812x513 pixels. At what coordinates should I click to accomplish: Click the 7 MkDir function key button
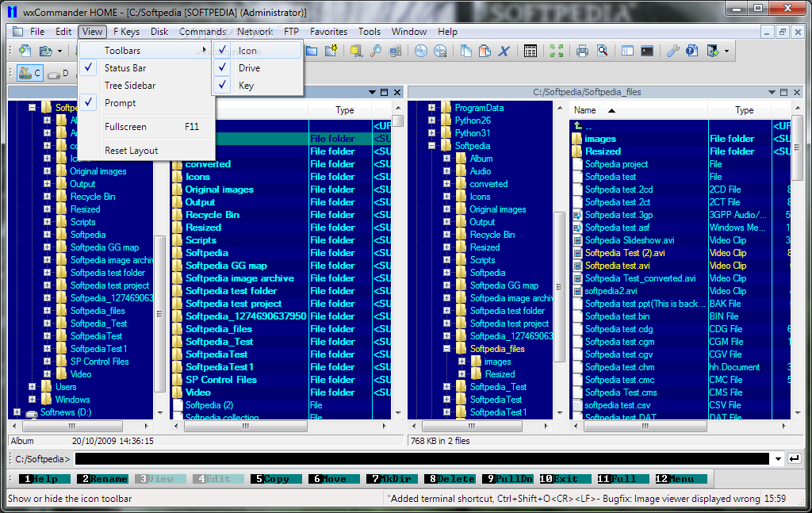tap(392, 479)
